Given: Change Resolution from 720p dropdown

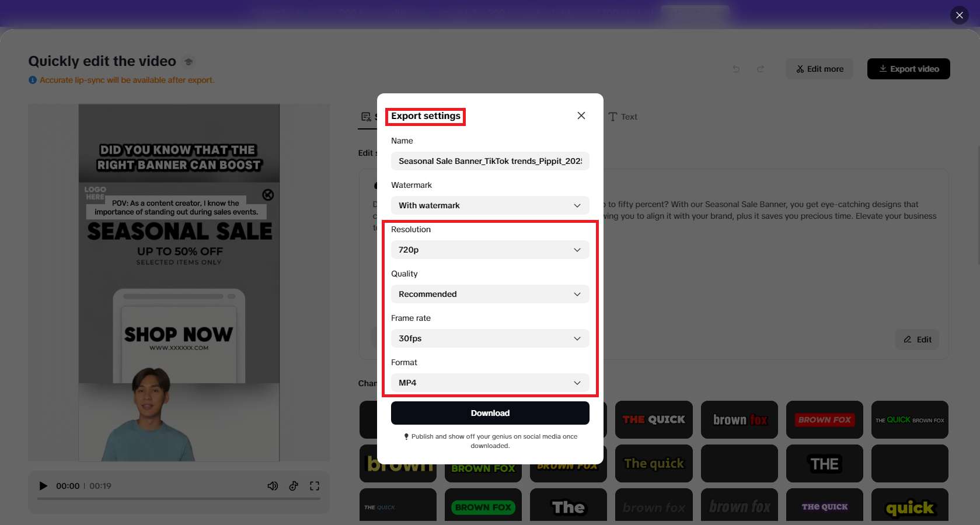Looking at the screenshot, I should tap(490, 250).
